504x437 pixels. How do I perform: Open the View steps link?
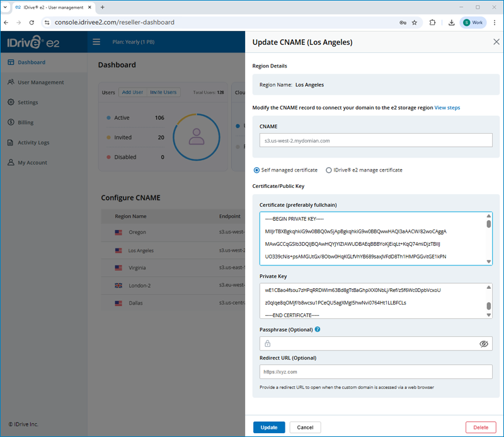click(447, 108)
